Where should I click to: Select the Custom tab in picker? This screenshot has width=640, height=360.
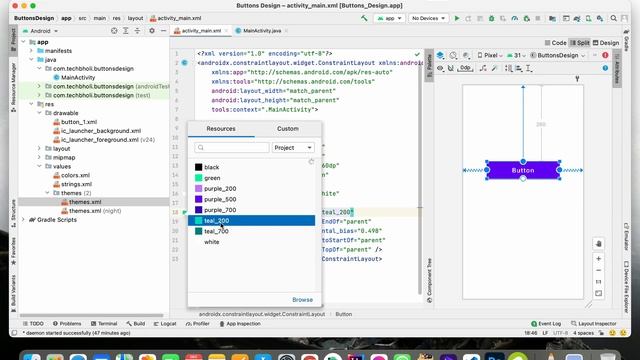point(288,129)
